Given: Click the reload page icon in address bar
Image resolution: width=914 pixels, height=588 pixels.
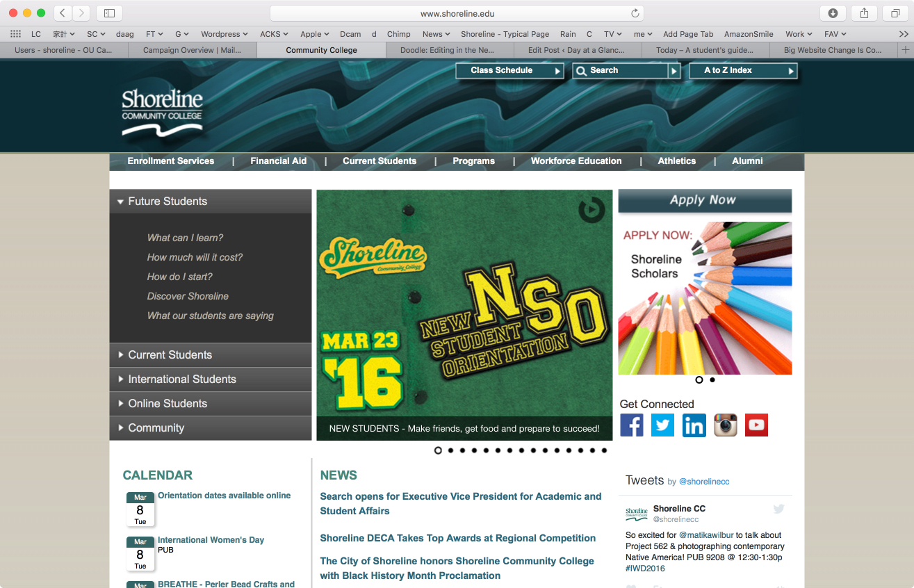Looking at the screenshot, I should (x=635, y=13).
